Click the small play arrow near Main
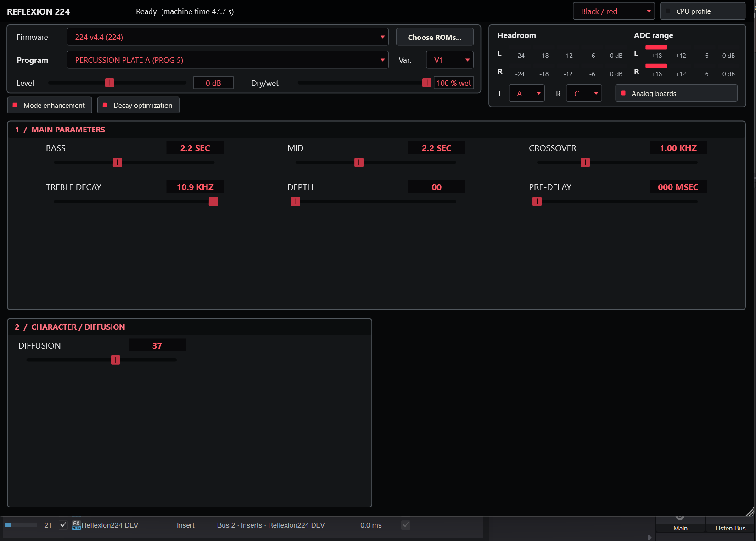Screen dimensions: 756x541 point(650,537)
